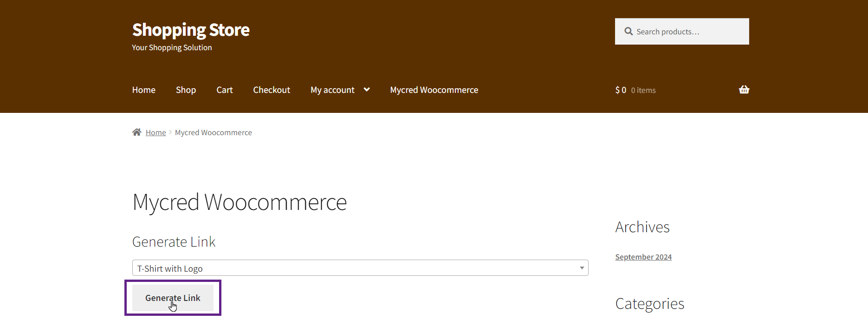Viewport: 868px width, 320px height.
Task: Click the Shopping Store site title
Action: click(x=191, y=30)
